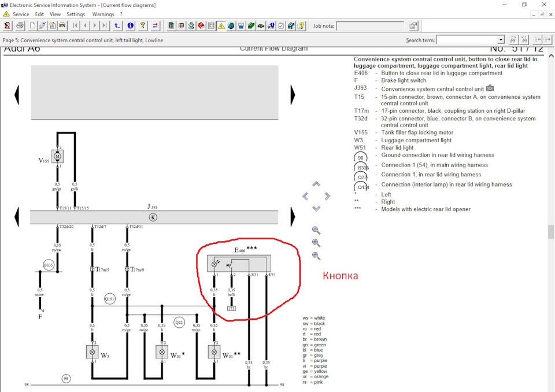Follow the boxed 171 reference under E406

coord(231,308)
